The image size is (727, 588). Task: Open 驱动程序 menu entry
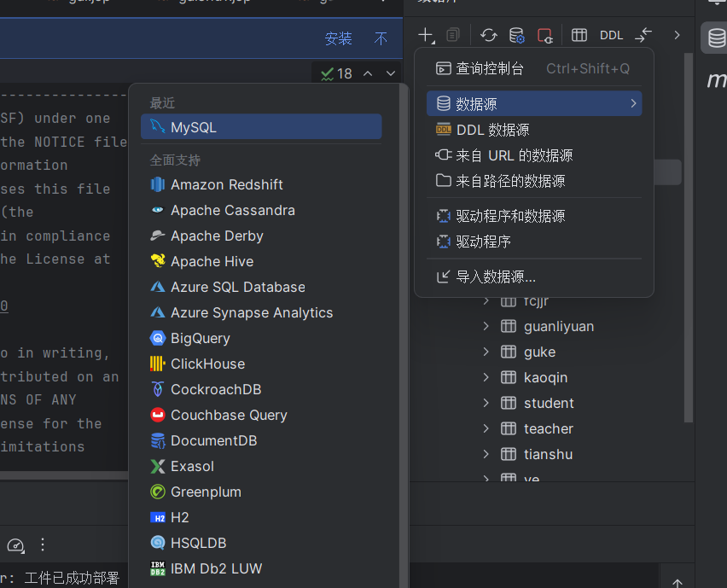(x=534, y=242)
